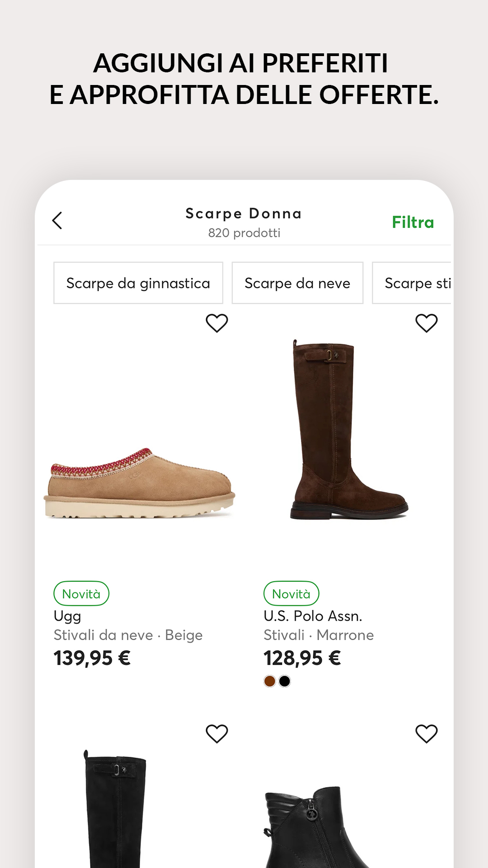Favorite the U.S. Polo Assn. brown boots

[x=426, y=323]
